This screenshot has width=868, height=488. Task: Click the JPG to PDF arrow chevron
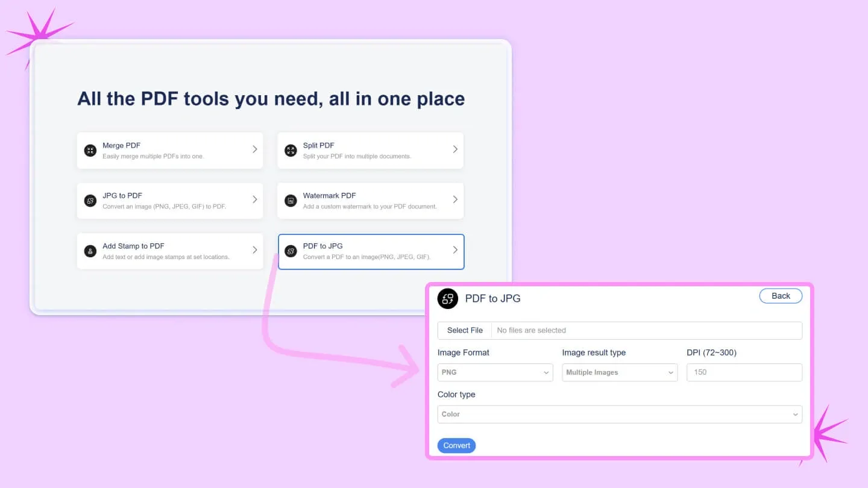255,199
